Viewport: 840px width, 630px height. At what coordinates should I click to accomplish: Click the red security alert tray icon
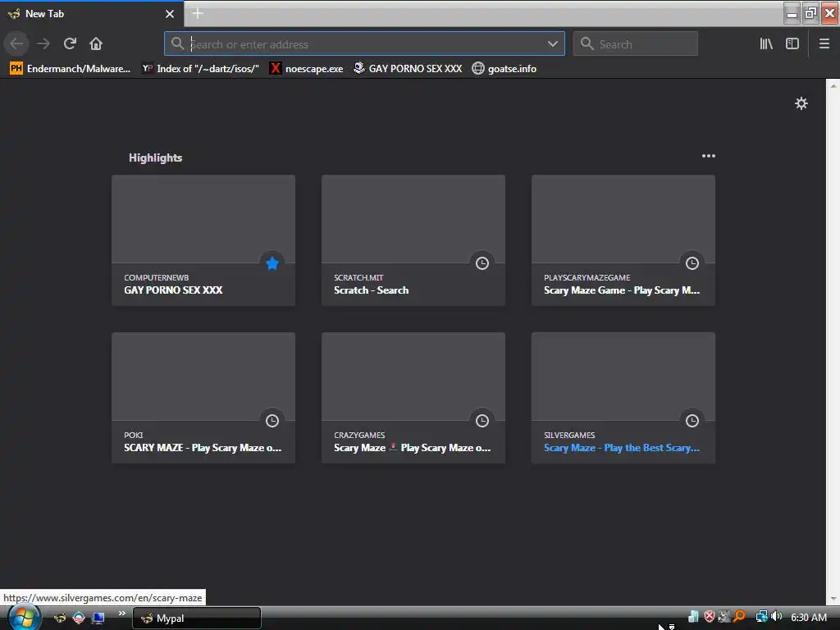(710, 617)
